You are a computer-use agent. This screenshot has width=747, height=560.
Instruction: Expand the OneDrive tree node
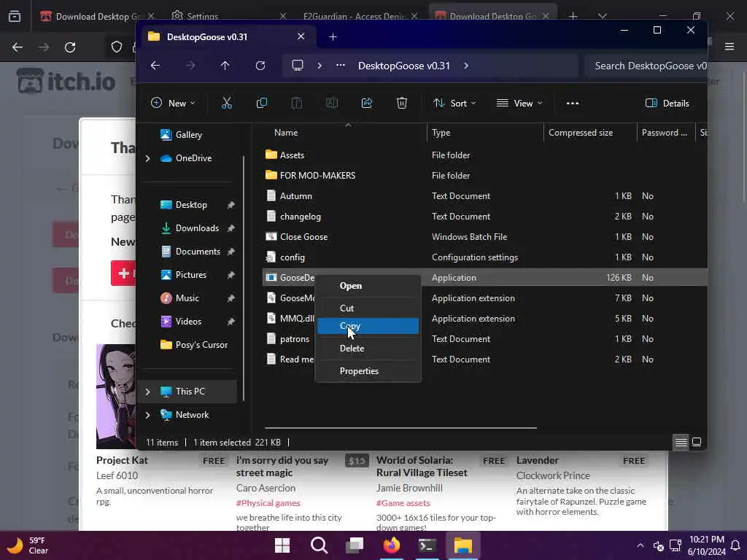click(x=147, y=158)
